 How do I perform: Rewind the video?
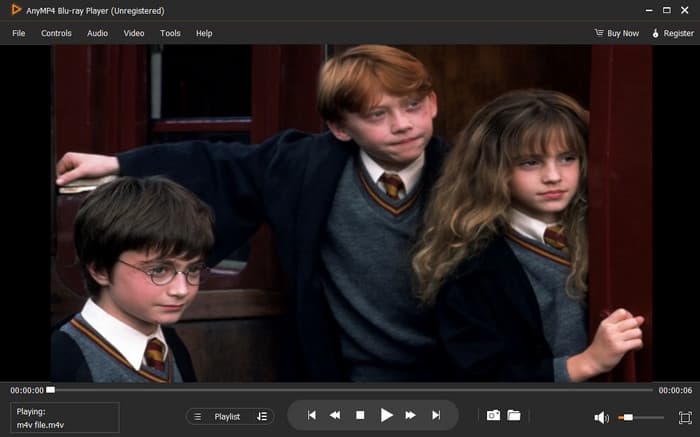[x=335, y=415]
